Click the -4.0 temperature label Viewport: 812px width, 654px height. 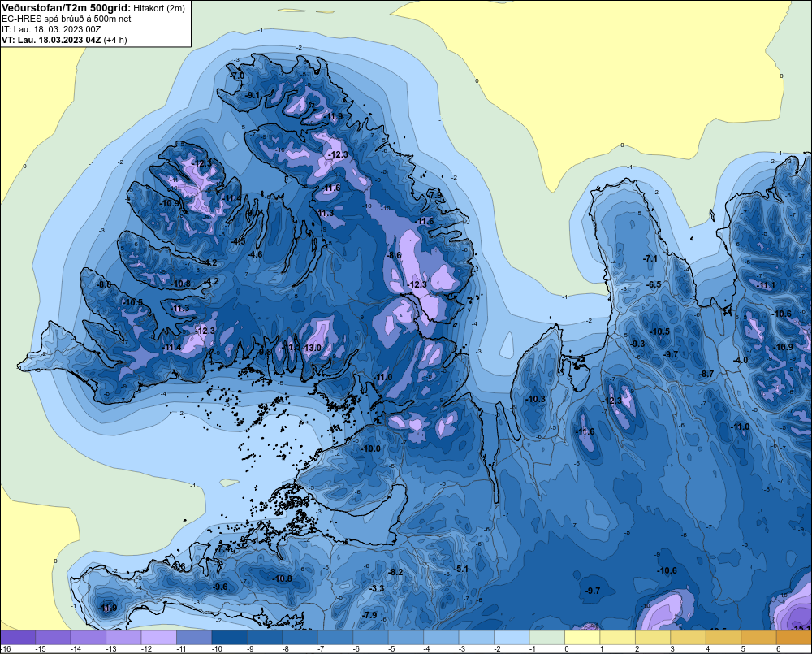click(741, 360)
